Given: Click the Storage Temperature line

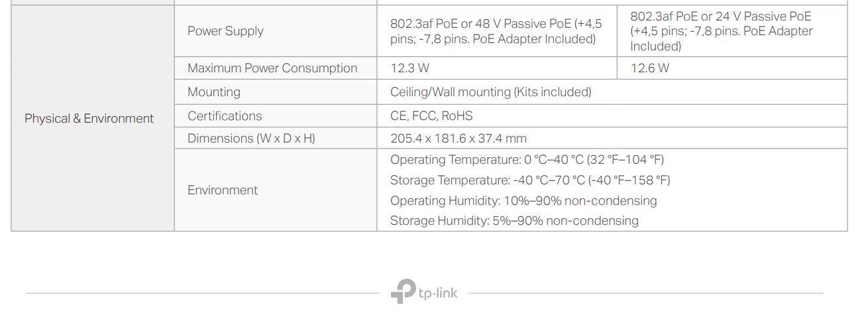Looking at the screenshot, I should (x=530, y=180).
